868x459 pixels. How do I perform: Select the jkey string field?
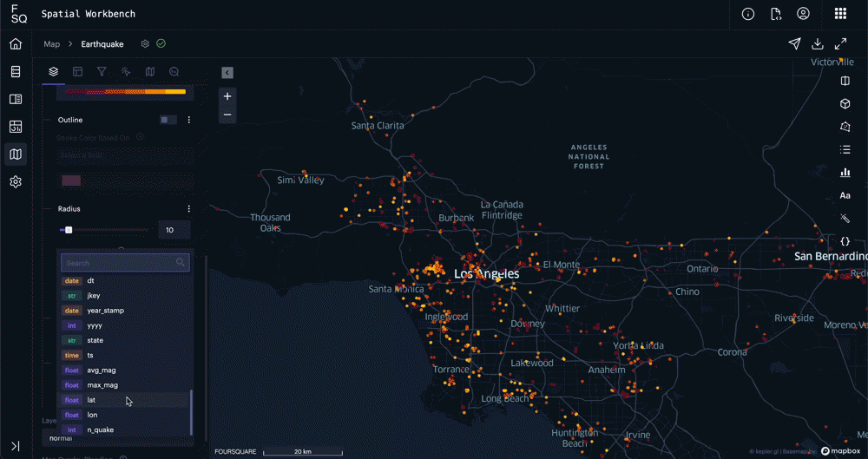pyautogui.click(x=126, y=296)
